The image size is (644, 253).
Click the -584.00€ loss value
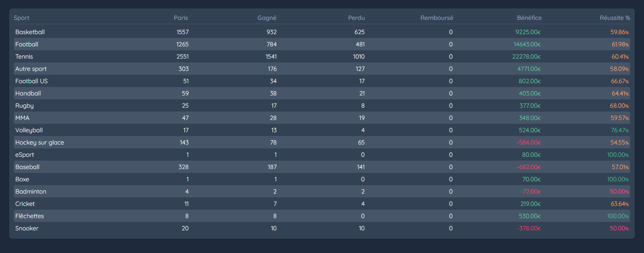click(x=528, y=143)
